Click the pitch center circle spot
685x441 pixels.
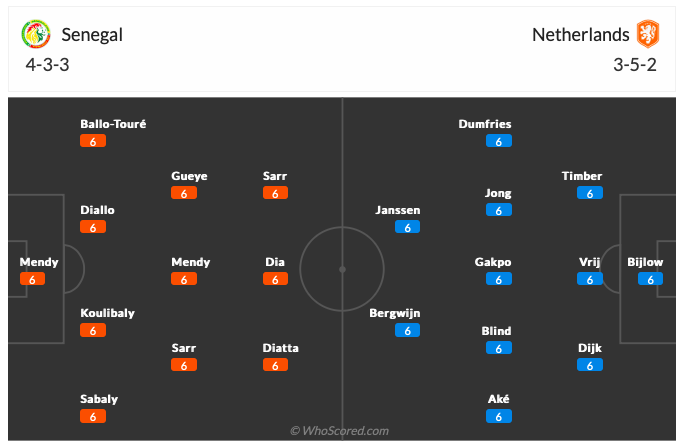tap(342, 270)
